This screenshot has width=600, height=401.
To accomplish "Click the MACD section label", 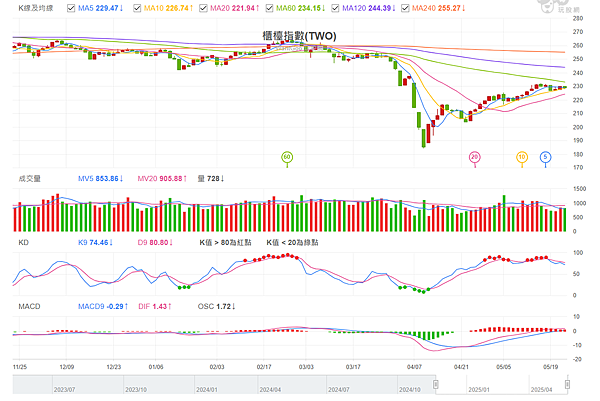I will pos(29,306).
